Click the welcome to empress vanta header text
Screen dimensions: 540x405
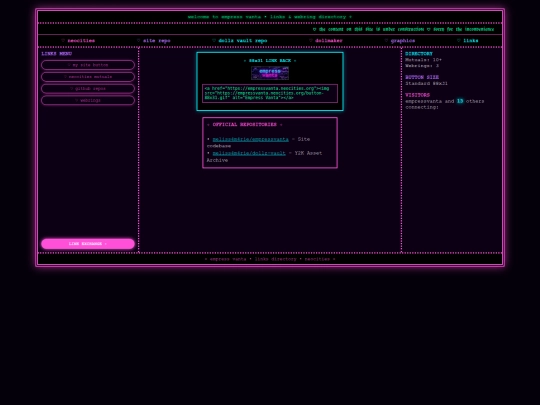tap(270, 17)
